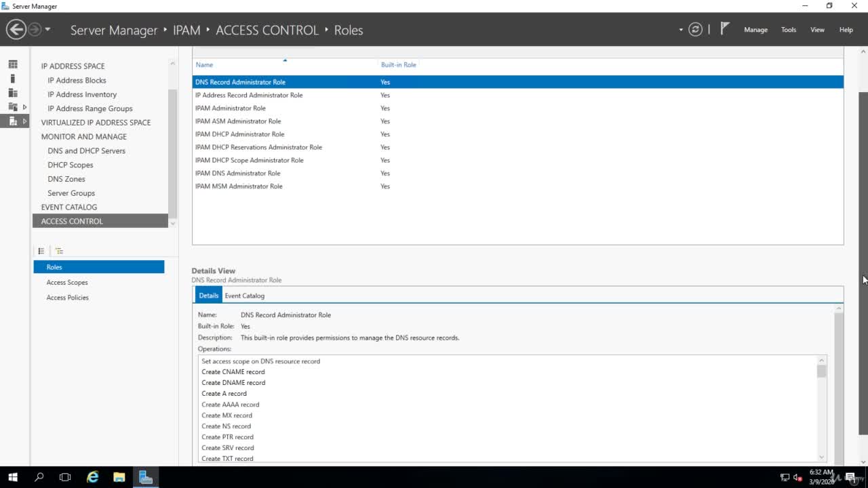Screen dimensions: 868x488
Task: Open VIRTUALIZED IP ADDRESS SPACE section
Action: pyautogui.click(x=96, y=123)
